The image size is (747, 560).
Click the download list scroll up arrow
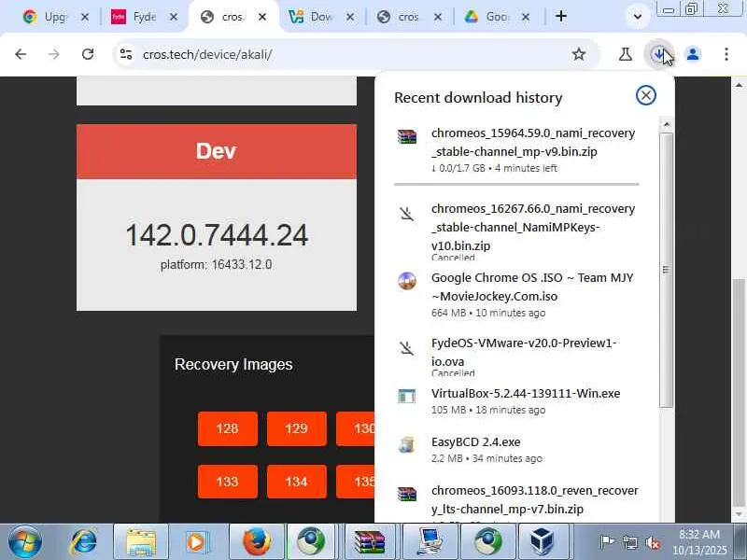click(x=667, y=124)
